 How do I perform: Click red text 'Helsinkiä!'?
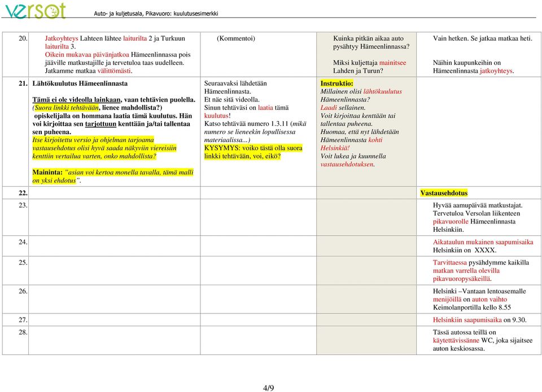coord(335,148)
